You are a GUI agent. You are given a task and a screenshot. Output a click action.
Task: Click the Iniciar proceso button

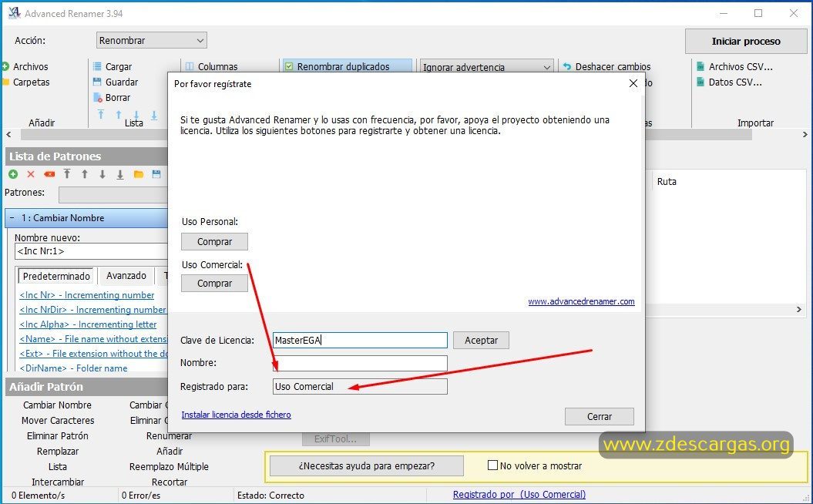pos(746,41)
